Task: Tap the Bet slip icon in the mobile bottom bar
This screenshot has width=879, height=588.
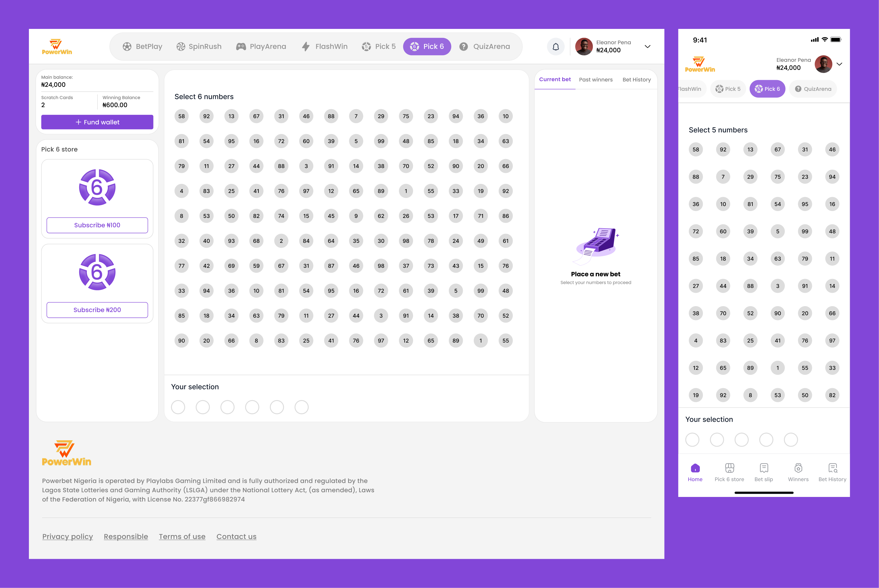Action: (x=764, y=468)
